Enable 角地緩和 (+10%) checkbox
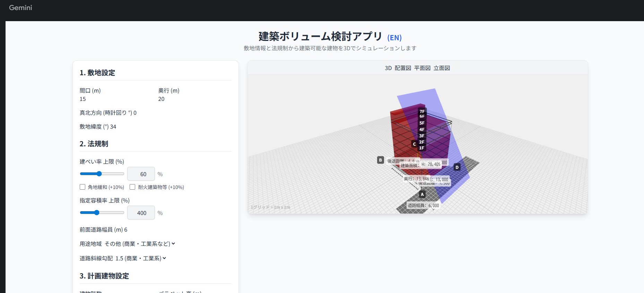The height and width of the screenshot is (293, 644). click(82, 187)
